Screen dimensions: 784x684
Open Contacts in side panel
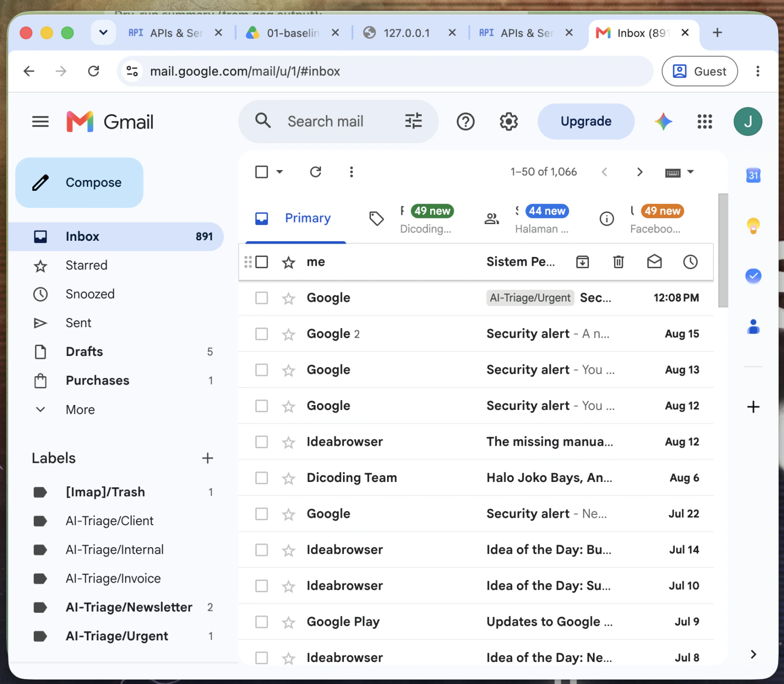pos(753,327)
